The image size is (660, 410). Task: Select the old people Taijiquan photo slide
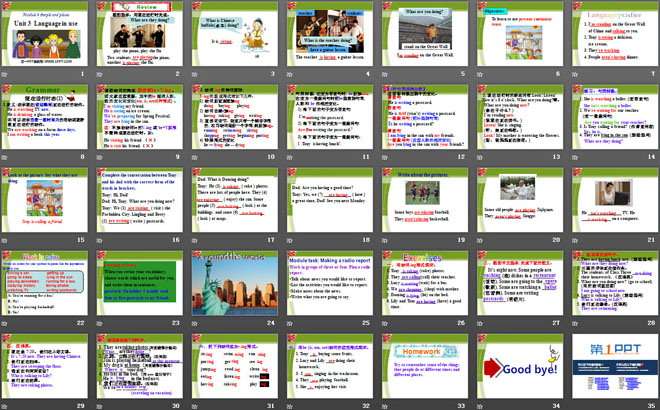click(x=520, y=200)
